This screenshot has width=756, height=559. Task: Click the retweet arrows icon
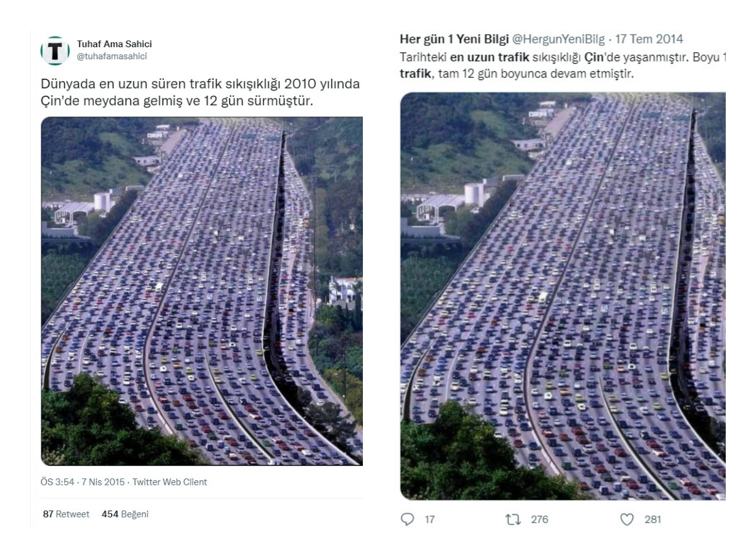[512, 519]
